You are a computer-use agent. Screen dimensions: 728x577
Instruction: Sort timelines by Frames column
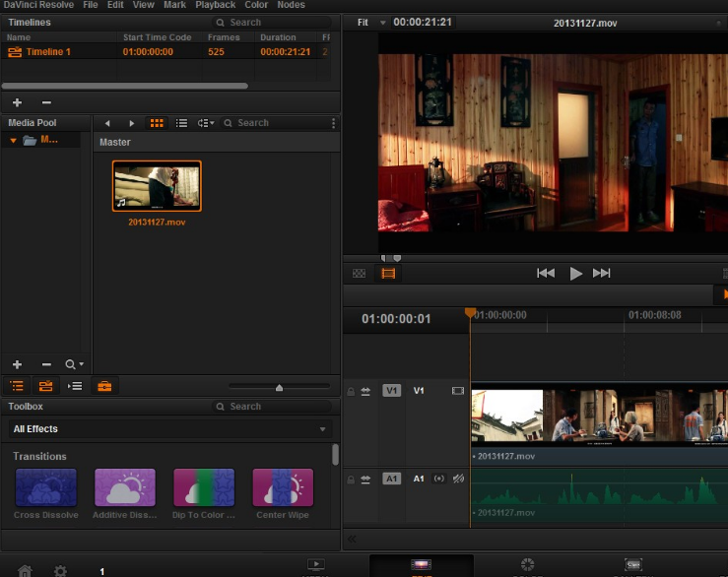224,37
